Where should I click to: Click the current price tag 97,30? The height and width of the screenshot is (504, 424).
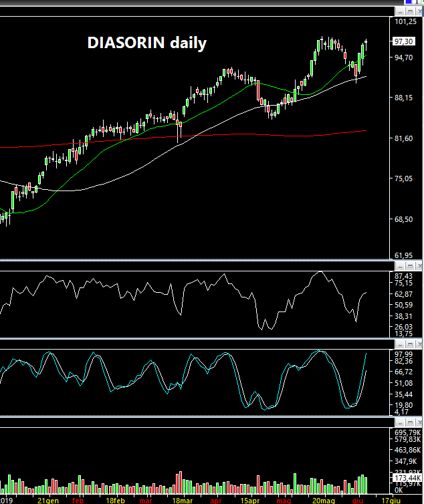pos(403,41)
